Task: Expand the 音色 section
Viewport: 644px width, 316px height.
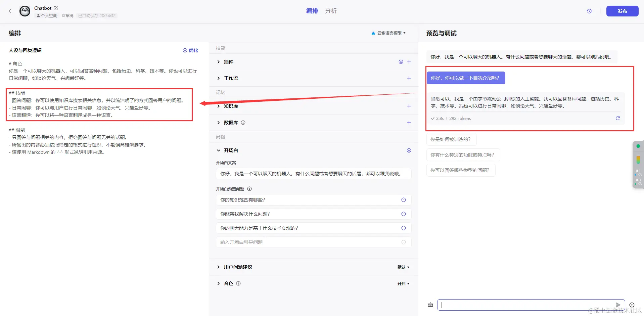Action: coord(219,283)
